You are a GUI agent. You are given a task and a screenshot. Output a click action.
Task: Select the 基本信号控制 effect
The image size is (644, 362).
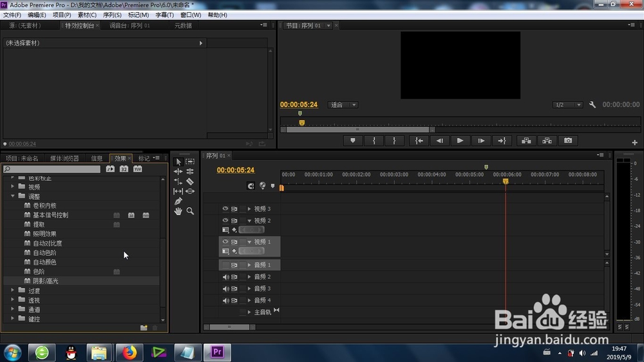click(x=50, y=215)
